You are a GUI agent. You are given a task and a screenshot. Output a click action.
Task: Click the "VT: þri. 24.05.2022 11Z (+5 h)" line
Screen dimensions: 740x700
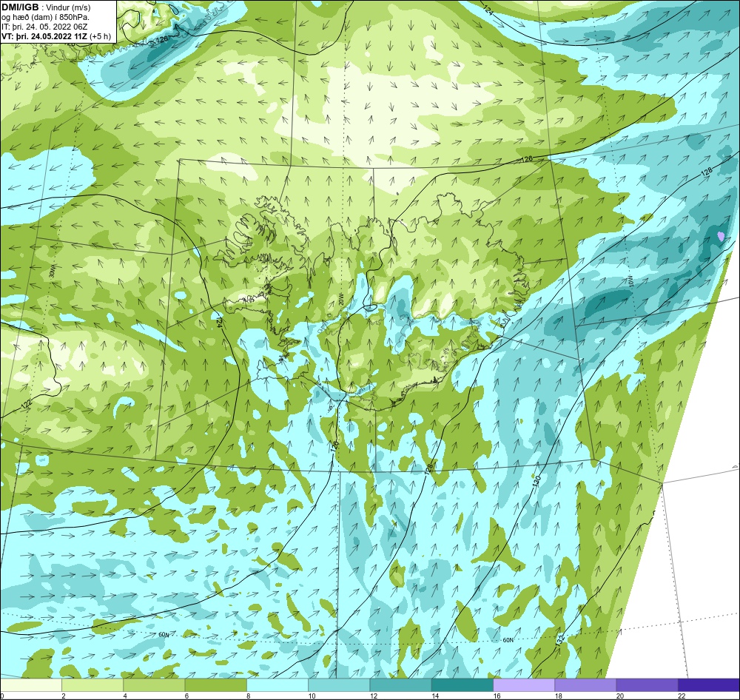point(57,36)
